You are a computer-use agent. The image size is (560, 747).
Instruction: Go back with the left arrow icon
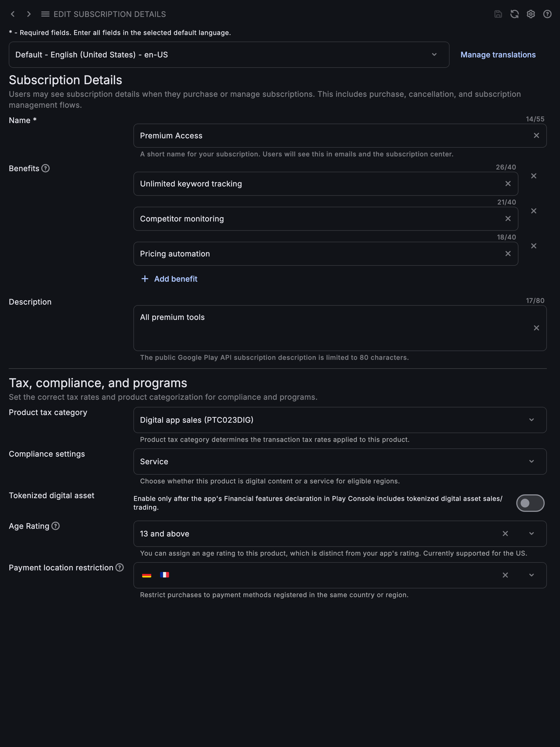[x=13, y=14]
